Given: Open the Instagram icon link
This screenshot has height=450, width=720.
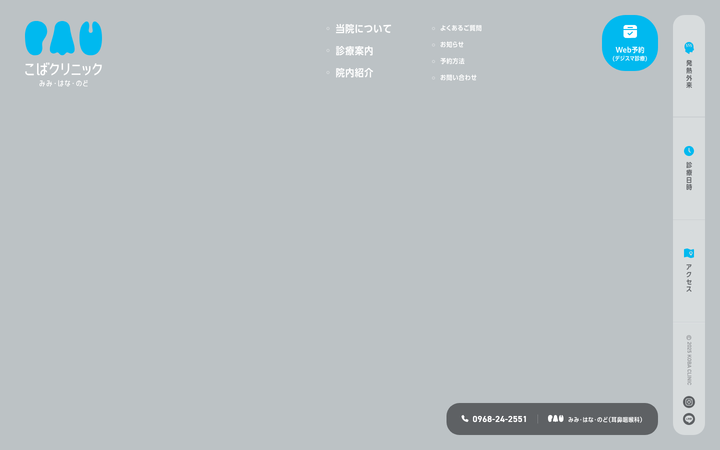Looking at the screenshot, I should (689, 402).
